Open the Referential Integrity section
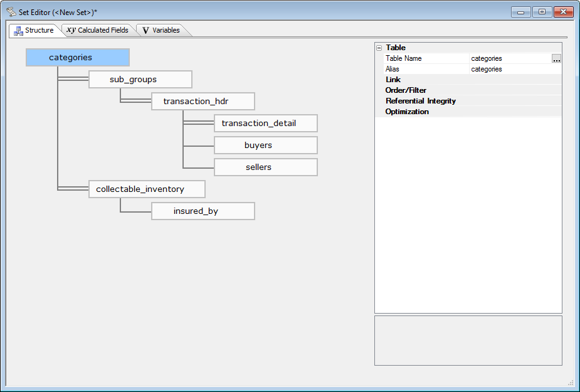580x392 pixels. 420,101
